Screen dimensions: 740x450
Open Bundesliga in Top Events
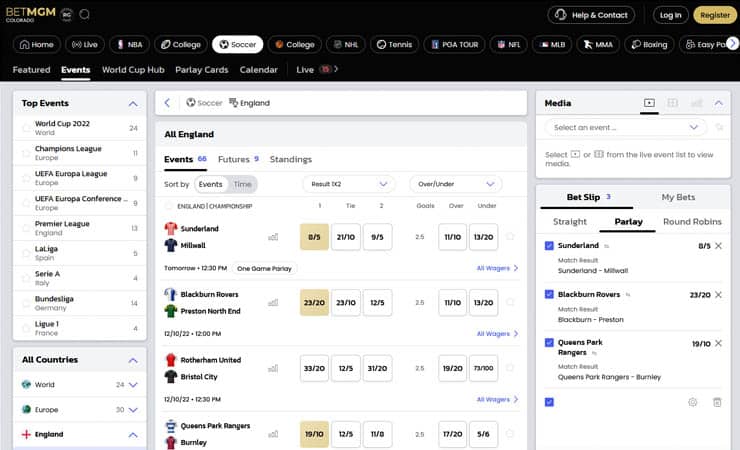tap(79, 303)
